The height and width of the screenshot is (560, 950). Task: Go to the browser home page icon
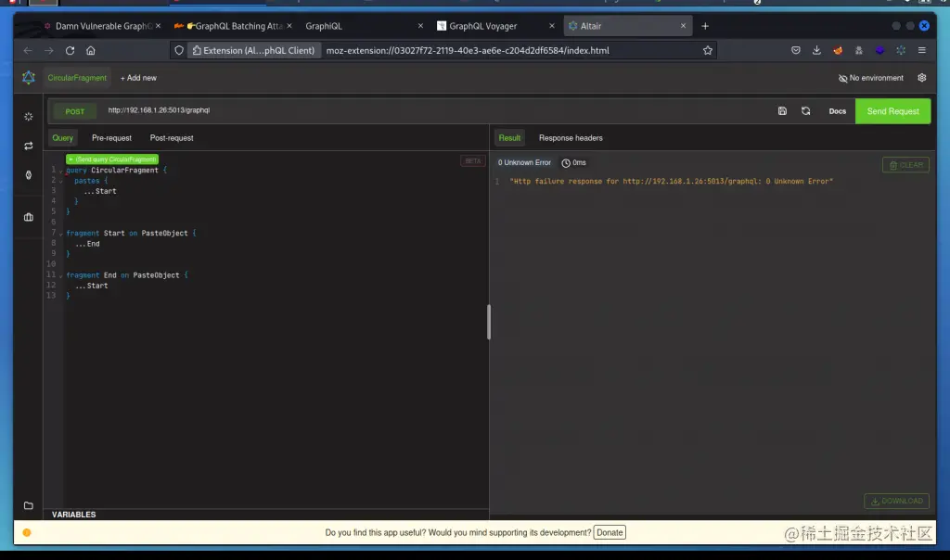(90, 51)
